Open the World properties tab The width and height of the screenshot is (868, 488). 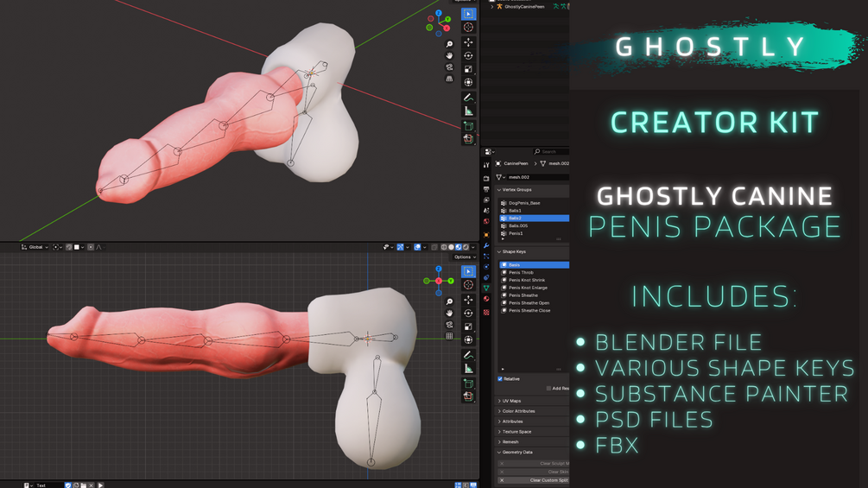pyautogui.click(x=486, y=221)
